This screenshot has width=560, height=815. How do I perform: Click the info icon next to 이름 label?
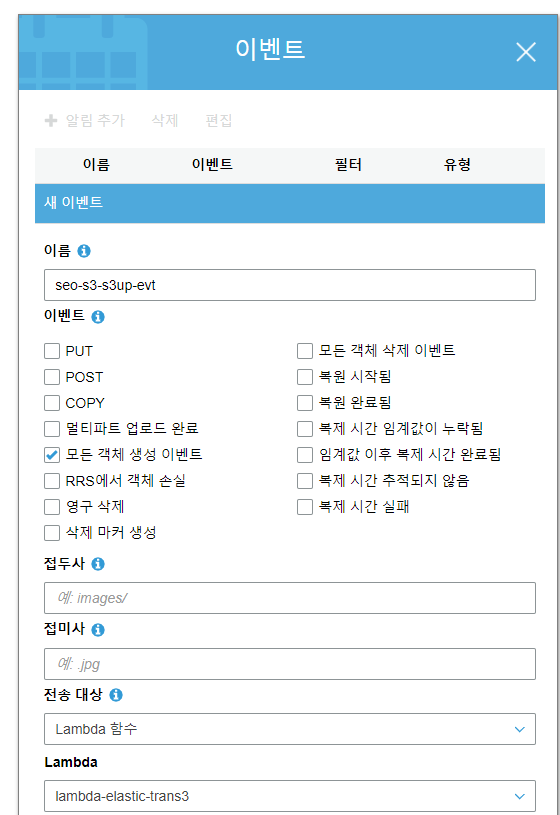(84, 251)
